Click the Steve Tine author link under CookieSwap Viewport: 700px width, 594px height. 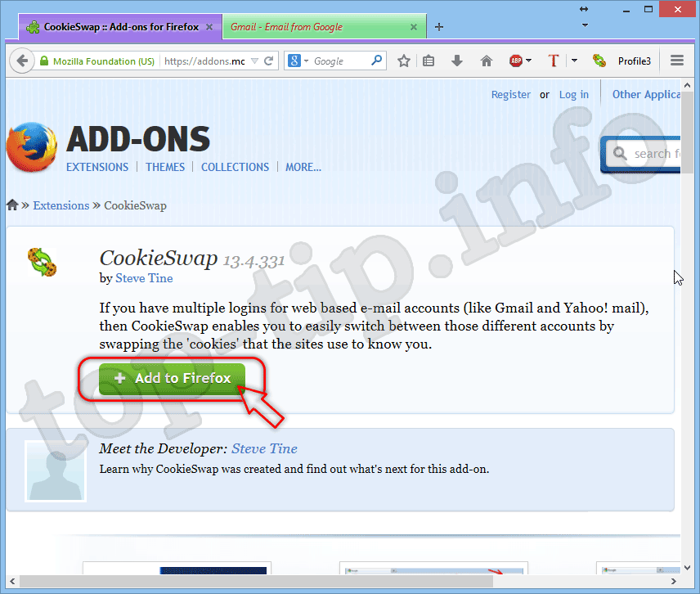coord(144,278)
